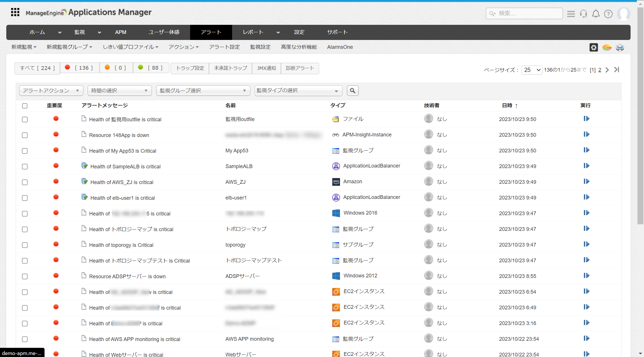Select checkbox for AWS_ZJ alert row
Screen dimensions: 644x357
(x=25, y=182)
